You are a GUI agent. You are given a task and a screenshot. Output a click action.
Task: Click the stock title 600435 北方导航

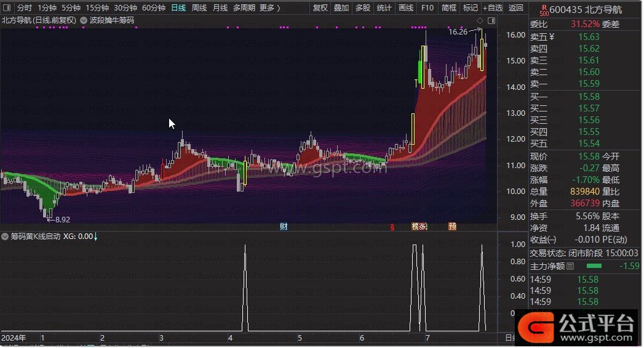pyautogui.click(x=586, y=9)
